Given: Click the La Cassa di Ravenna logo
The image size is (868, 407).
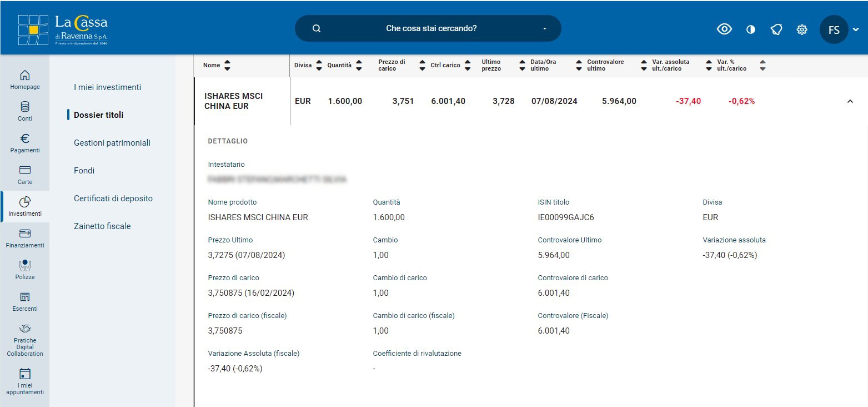Looking at the screenshot, I should 63,29.
